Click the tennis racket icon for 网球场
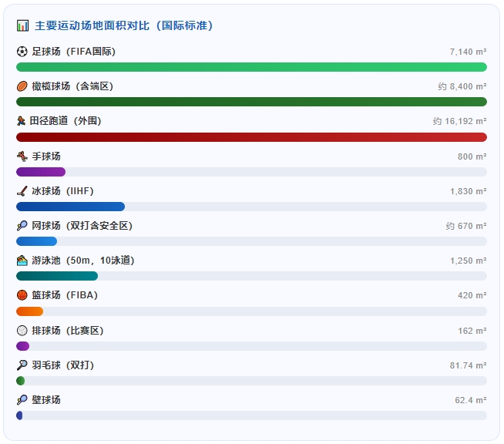Image resolution: width=504 pixels, height=444 pixels. click(x=22, y=226)
